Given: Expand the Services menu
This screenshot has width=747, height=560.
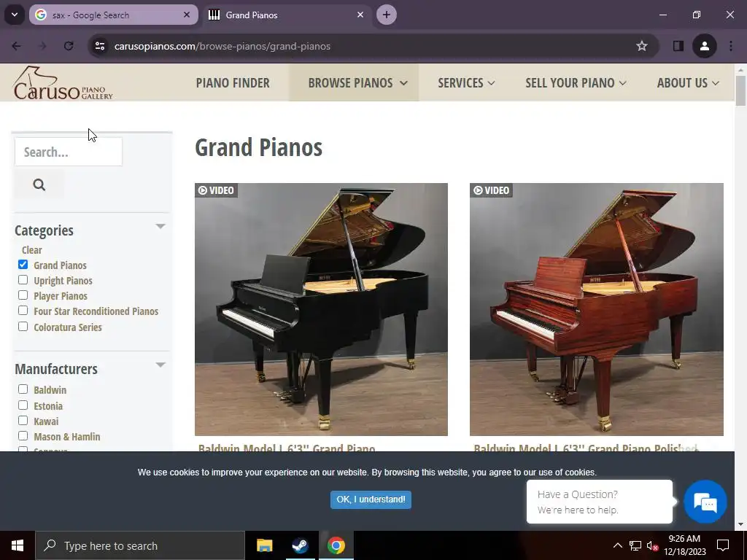Looking at the screenshot, I should point(466,83).
